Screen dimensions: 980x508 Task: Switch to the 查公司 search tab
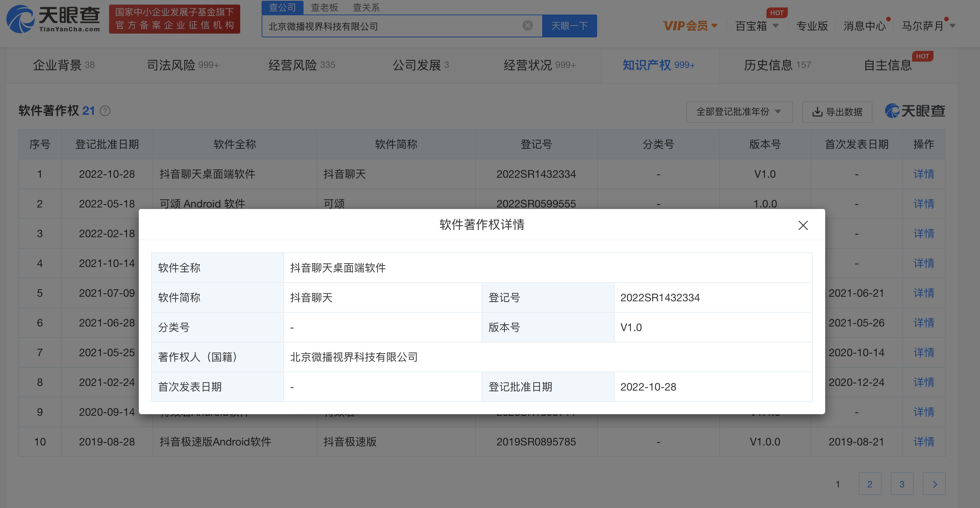click(x=282, y=7)
